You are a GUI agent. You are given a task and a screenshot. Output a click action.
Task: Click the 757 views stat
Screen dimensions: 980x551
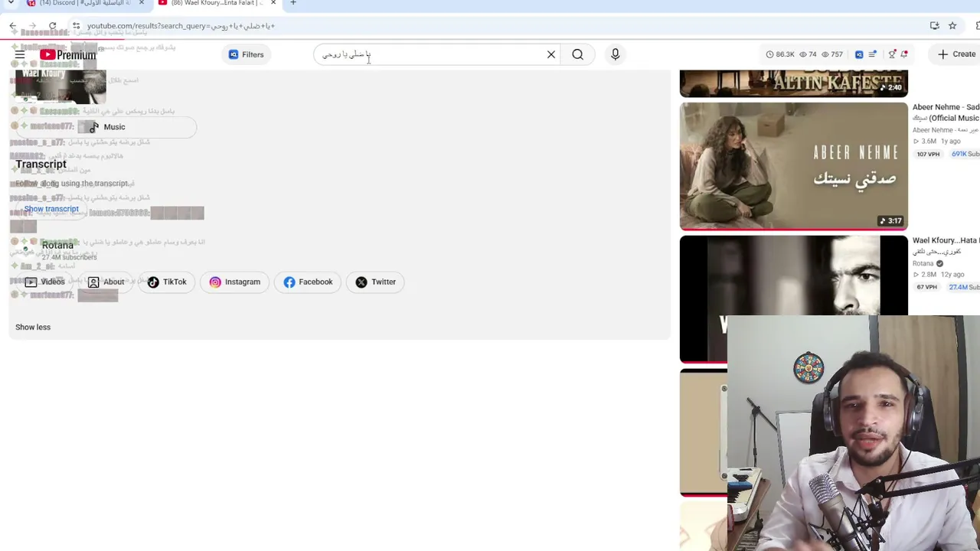pyautogui.click(x=832, y=54)
